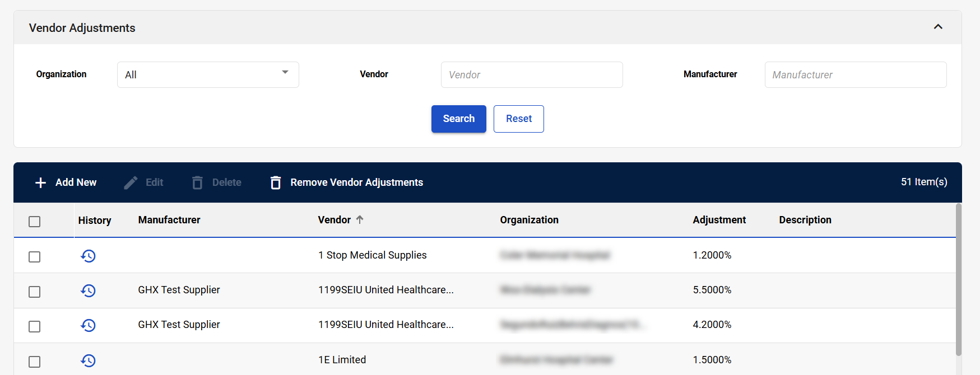
Task: Click the Remove Vendor Adjustments trash icon
Action: point(276,182)
